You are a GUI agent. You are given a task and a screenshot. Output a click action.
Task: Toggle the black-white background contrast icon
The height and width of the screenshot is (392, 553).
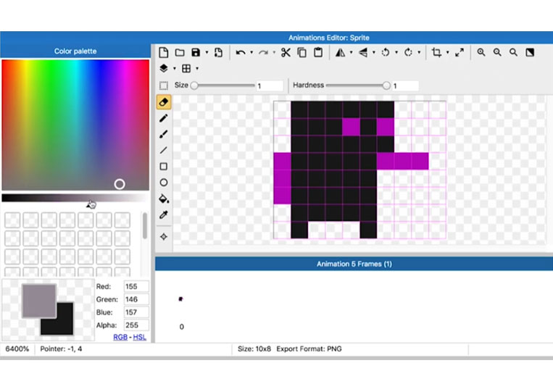(x=530, y=52)
